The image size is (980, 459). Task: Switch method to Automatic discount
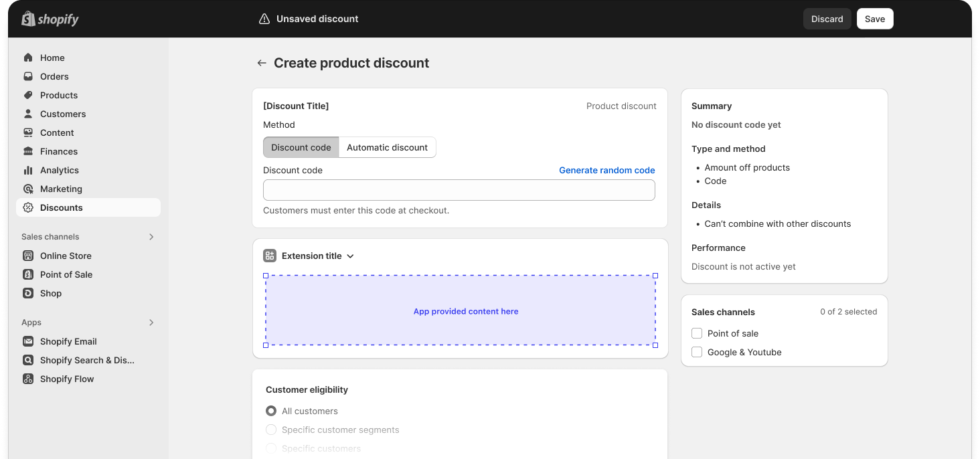click(387, 147)
